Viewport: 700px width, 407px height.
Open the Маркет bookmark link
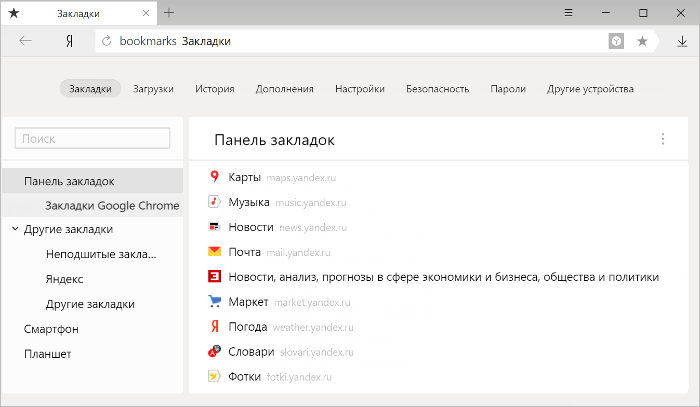248,302
